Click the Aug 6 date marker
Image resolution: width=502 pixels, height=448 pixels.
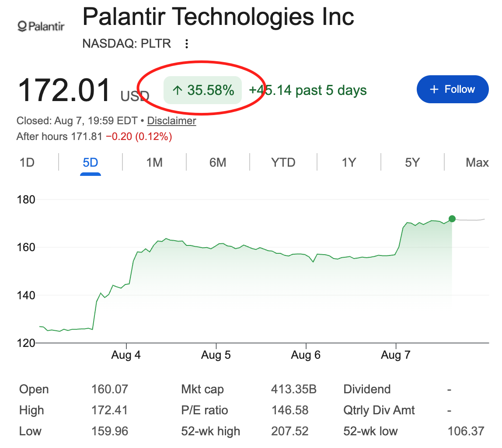click(x=306, y=355)
